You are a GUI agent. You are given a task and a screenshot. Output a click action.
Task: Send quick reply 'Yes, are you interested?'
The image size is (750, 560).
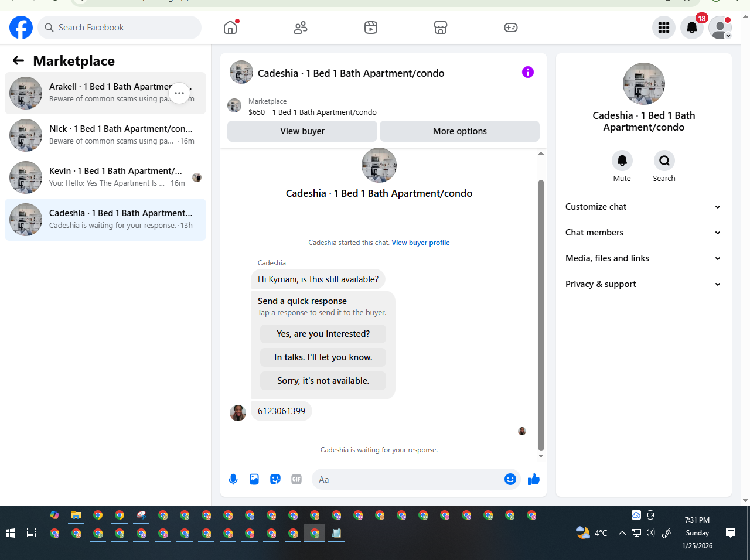tap(323, 334)
